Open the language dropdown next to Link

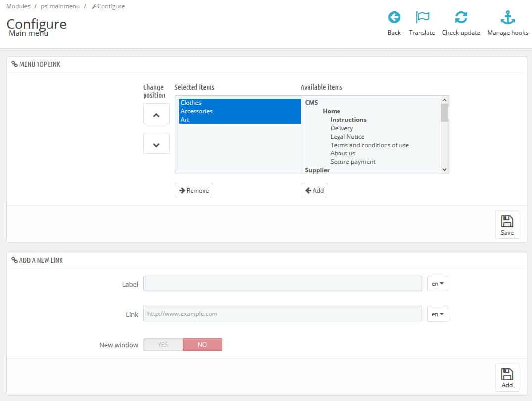[437, 314]
